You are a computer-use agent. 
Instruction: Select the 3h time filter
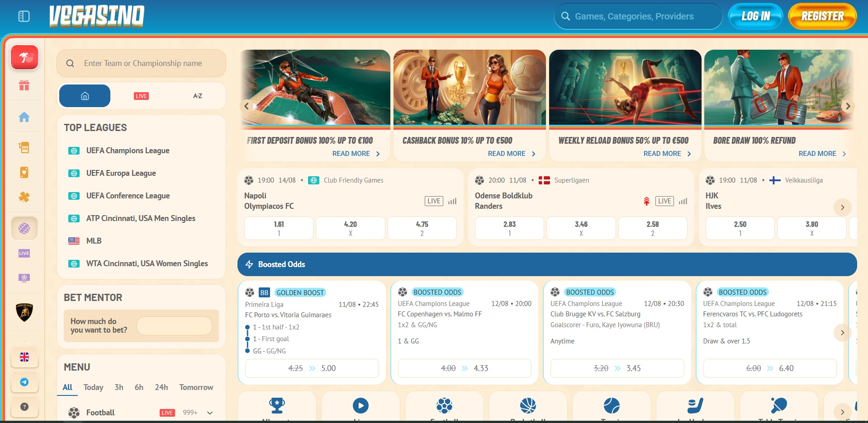pyautogui.click(x=119, y=387)
